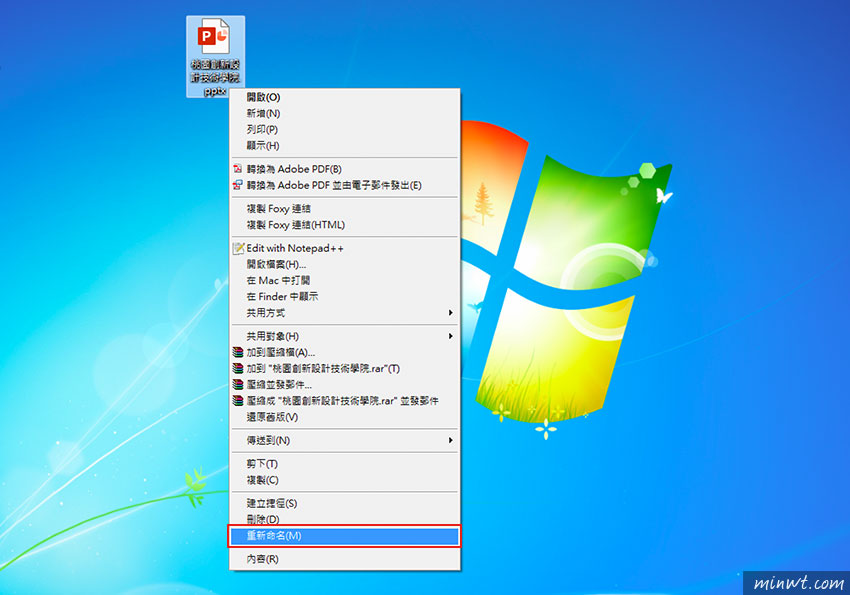Choose 轉換為 Adobe PDF 並由電子郵件發出(E)

click(345, 185)
